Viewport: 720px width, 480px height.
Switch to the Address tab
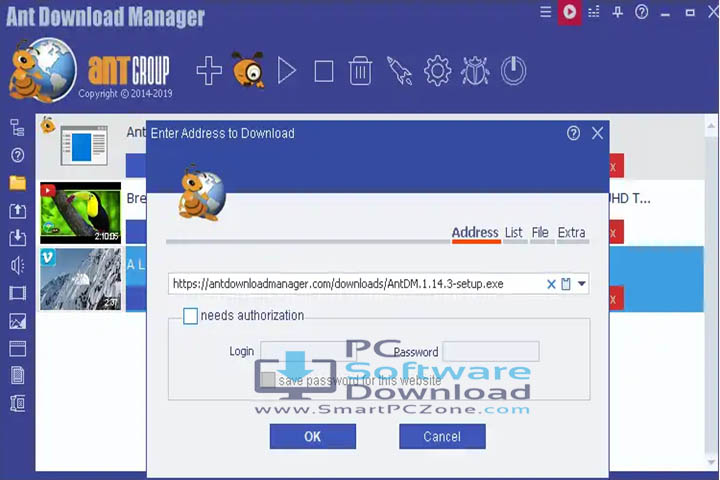click(x=475, y=233)
